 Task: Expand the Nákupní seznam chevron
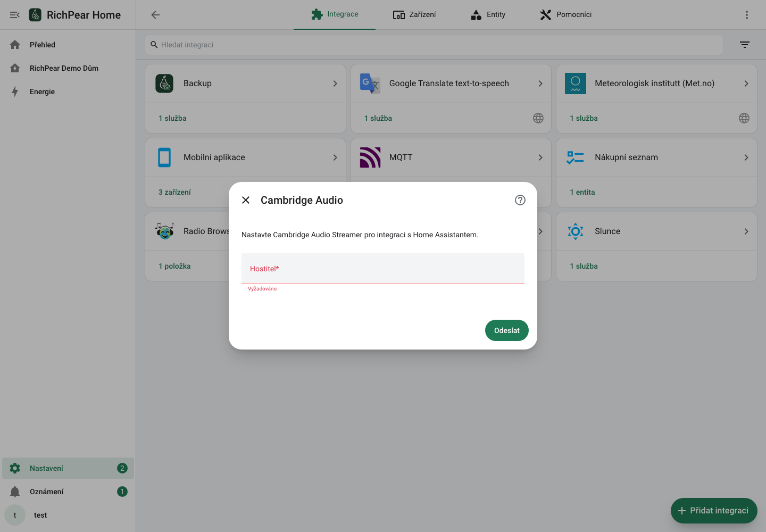pos(746,157)
